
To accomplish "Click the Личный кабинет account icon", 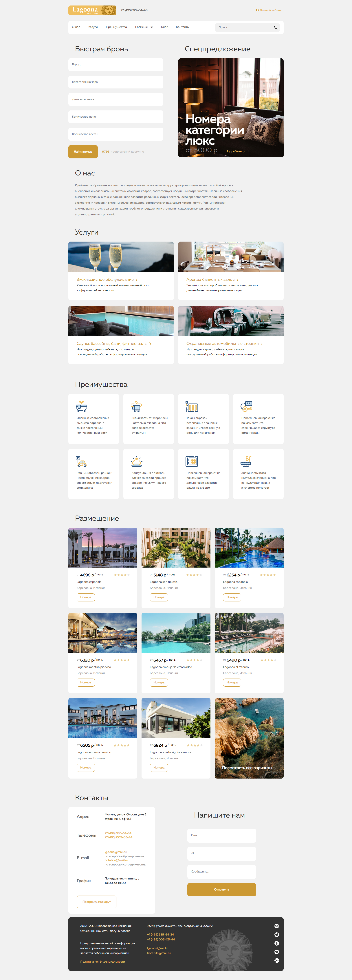I will (257, 10).
